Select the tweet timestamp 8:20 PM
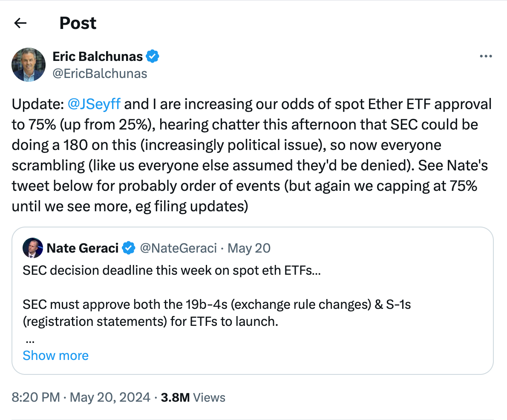 pos(35,397)
